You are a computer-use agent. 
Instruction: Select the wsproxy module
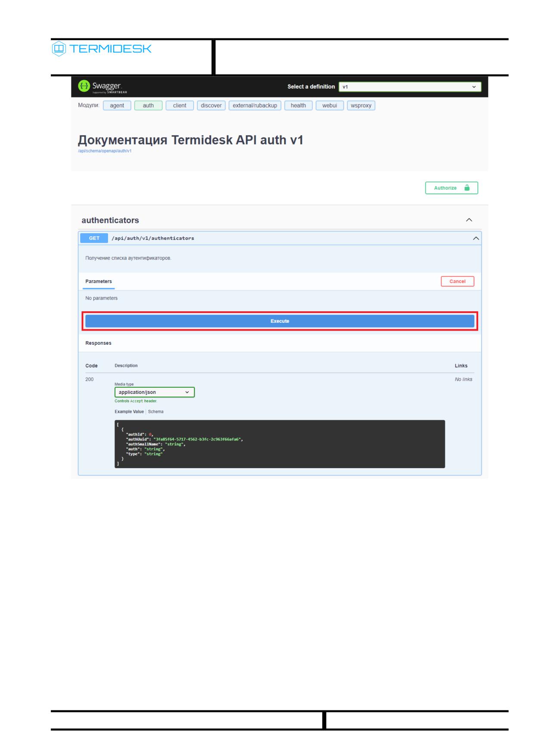[361, 106]
